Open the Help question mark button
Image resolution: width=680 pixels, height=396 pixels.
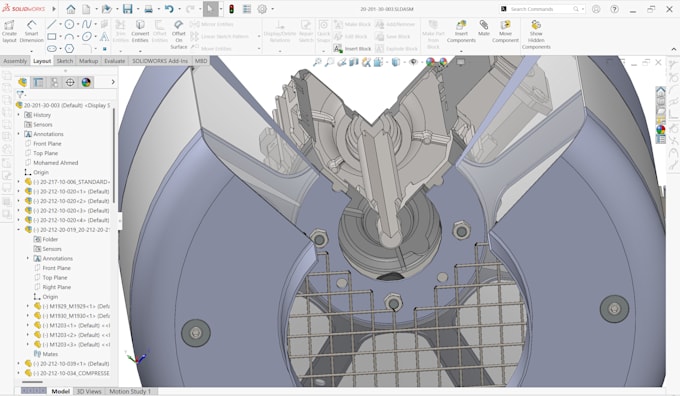(615, 9)
